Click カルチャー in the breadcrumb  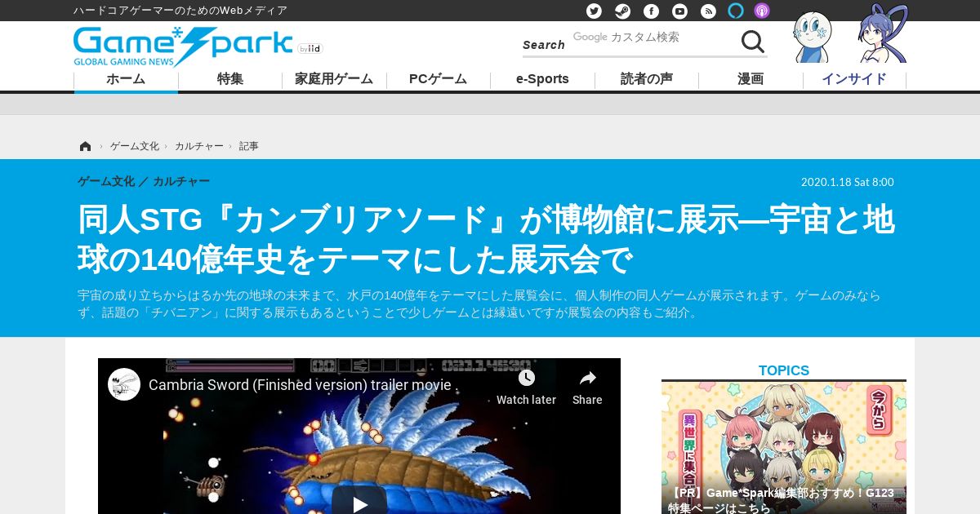pos(199,146)
